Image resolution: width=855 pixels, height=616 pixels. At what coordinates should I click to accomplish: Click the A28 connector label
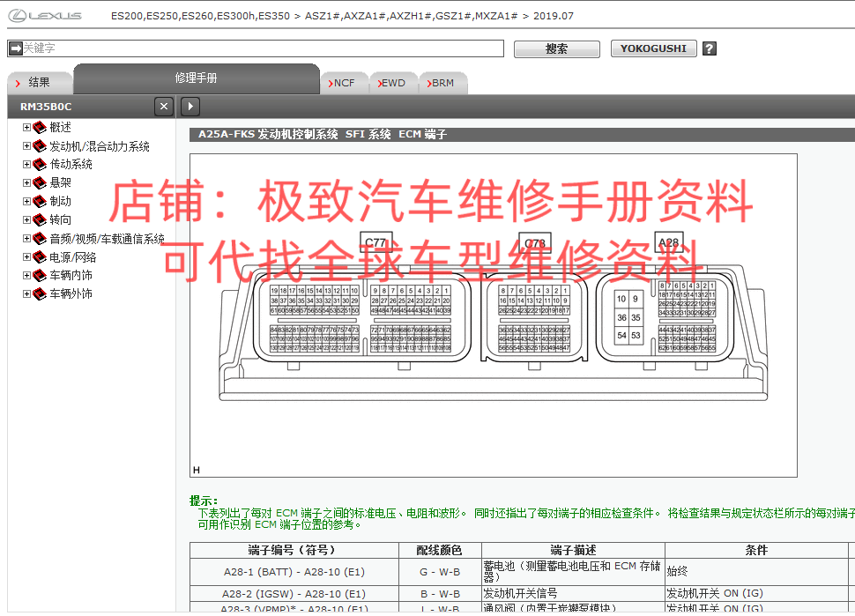668,242
